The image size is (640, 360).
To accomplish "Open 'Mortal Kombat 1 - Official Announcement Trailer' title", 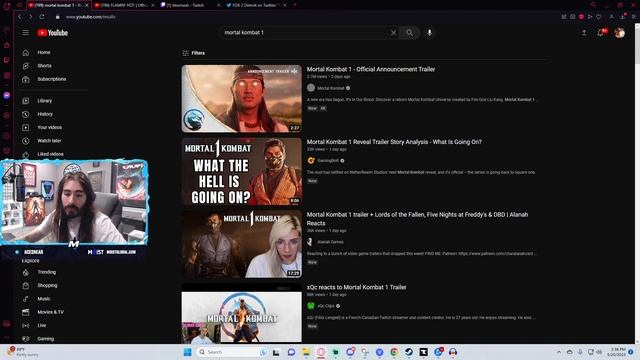I will click(x=371, y=69).
